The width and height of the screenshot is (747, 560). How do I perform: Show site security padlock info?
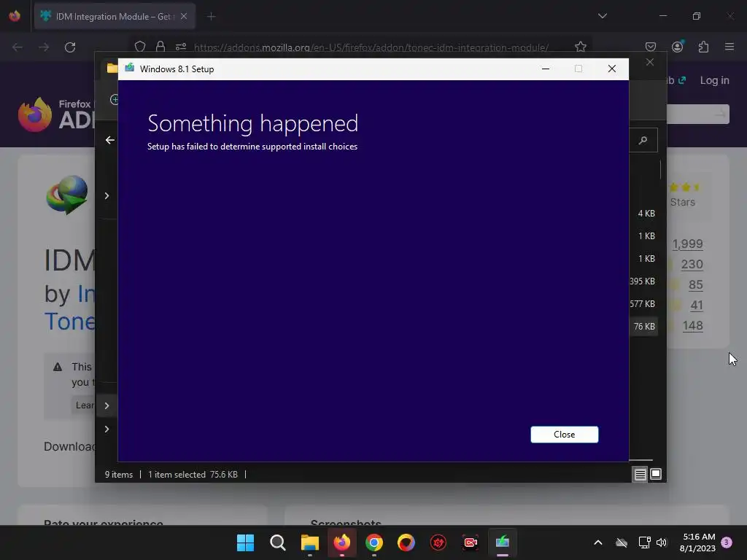tap(160, 47)
